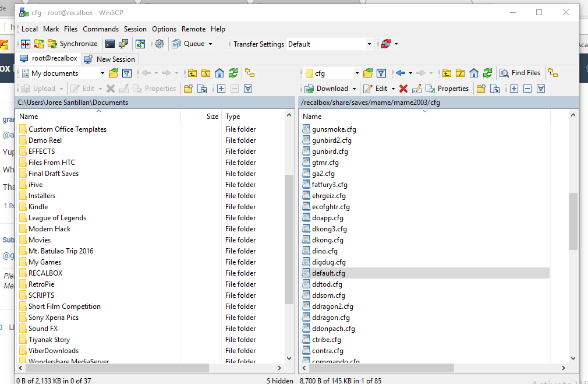
Task: Expand the Download dropdown arrow
Action: (x=354, y=89)
